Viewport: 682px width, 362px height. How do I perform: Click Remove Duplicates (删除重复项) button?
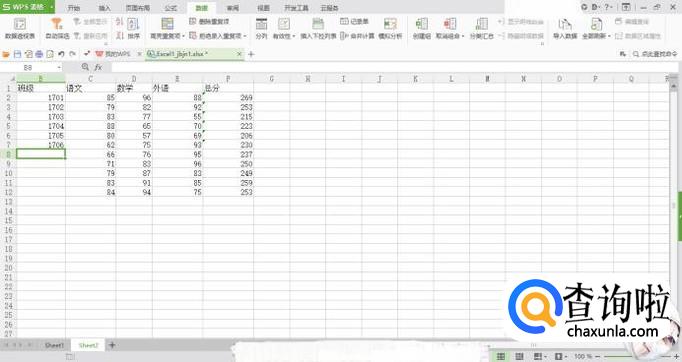click(x=210, y=21)
